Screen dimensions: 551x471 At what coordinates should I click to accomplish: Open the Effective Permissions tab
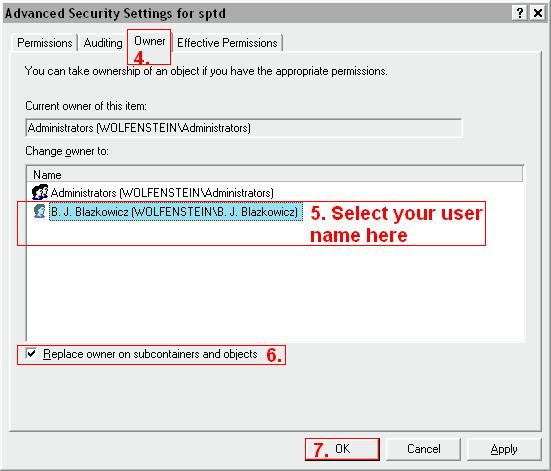point(227,43)
